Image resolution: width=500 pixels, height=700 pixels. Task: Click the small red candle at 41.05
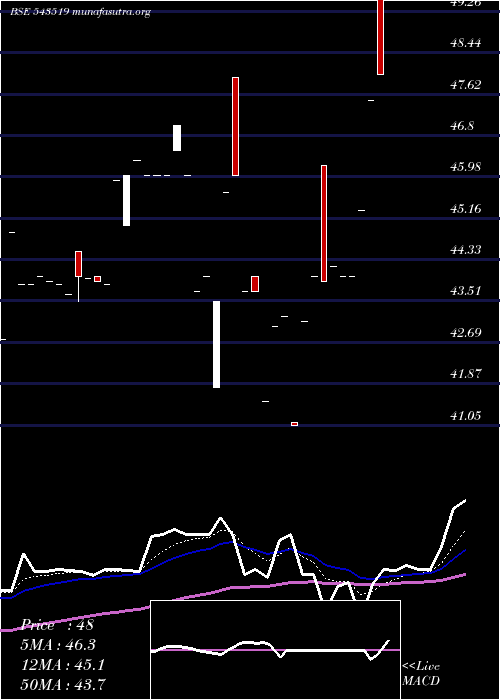[x=295, y=424]
